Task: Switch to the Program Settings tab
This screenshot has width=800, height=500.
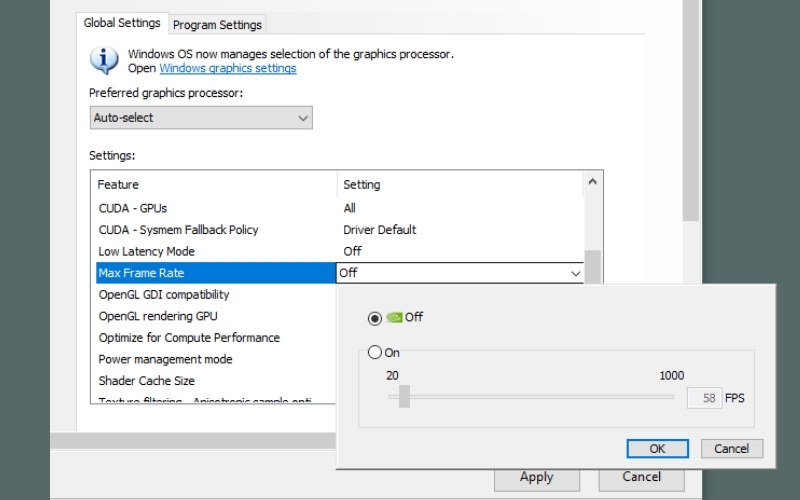Action: tap(217, 24)
